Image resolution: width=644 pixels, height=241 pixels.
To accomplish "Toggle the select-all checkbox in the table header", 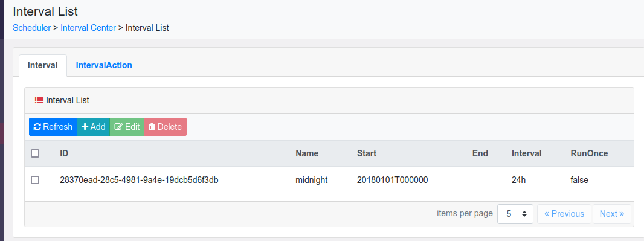I will (x=35, y=153).
